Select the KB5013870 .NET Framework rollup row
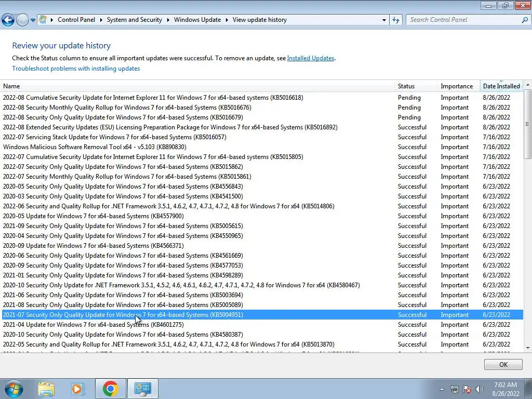Viewport: 532px width, 399px height. click(x=261, y=344)
